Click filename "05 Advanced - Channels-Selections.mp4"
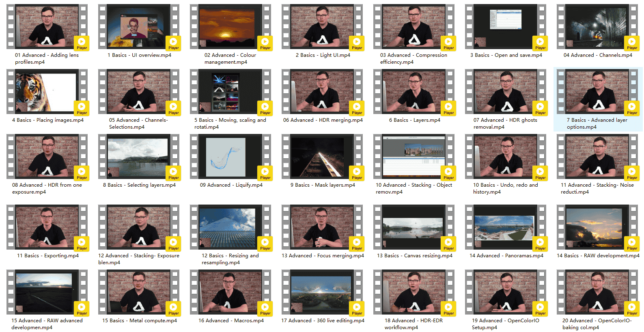This screenshot has width=644, height=332. point(138,123)
